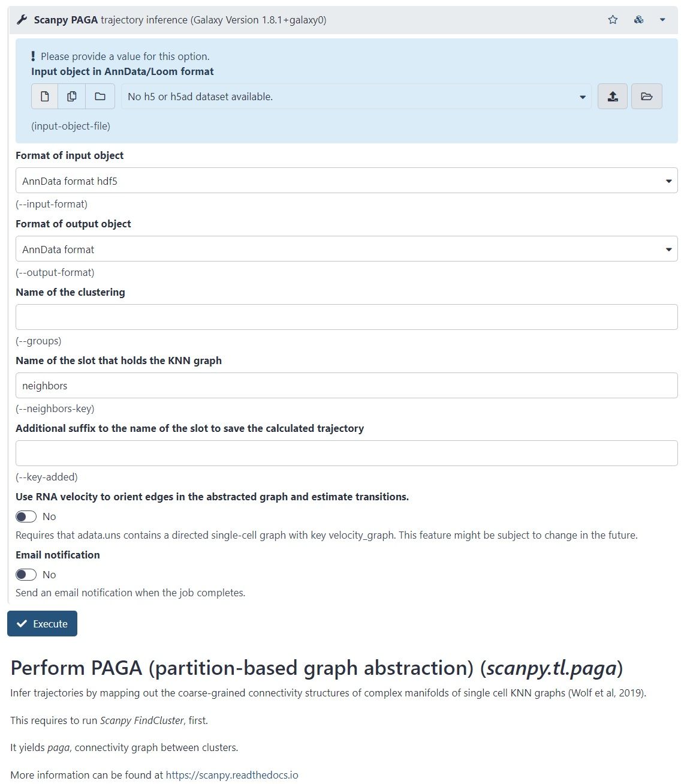
Task: Click browse datasets folder-open button
Action: pos(647,97)
